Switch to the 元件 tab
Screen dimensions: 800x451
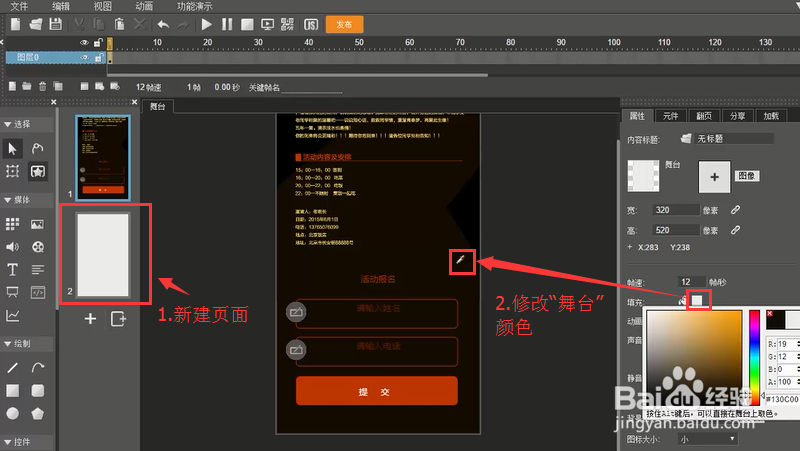(x=670, y=116)
